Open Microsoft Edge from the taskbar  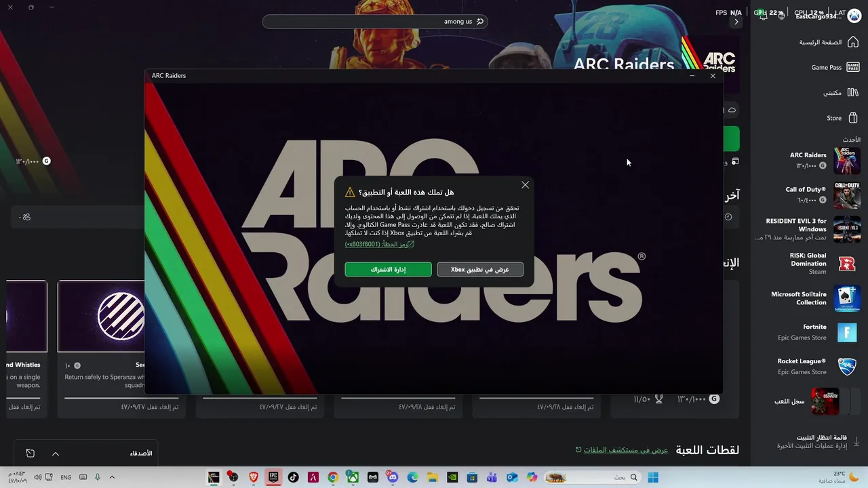point(412,477)
